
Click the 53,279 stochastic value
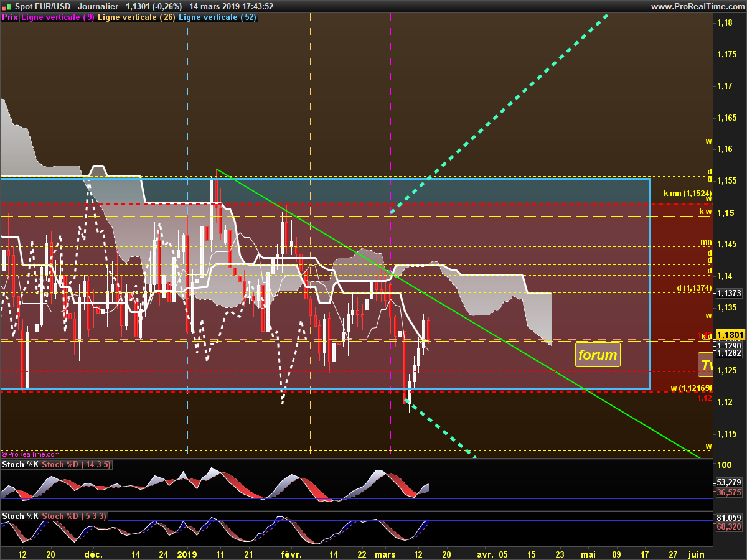pos(729,482)
